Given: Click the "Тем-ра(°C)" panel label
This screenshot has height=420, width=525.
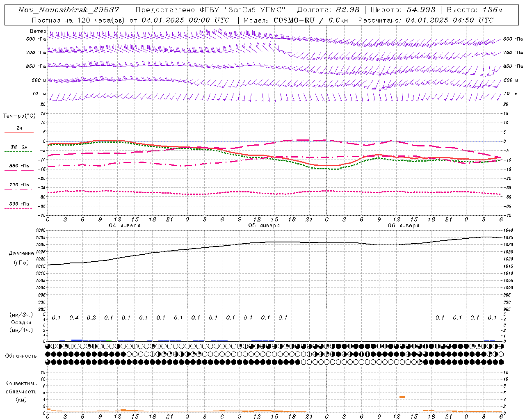Looking at the screenshot, I should (x=19, y=116).
